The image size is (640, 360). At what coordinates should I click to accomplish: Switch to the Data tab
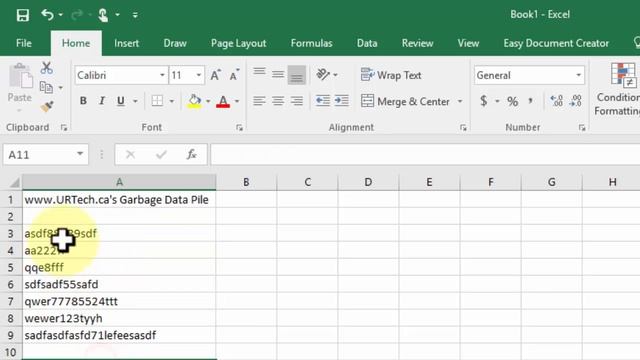tap(367, 43)
